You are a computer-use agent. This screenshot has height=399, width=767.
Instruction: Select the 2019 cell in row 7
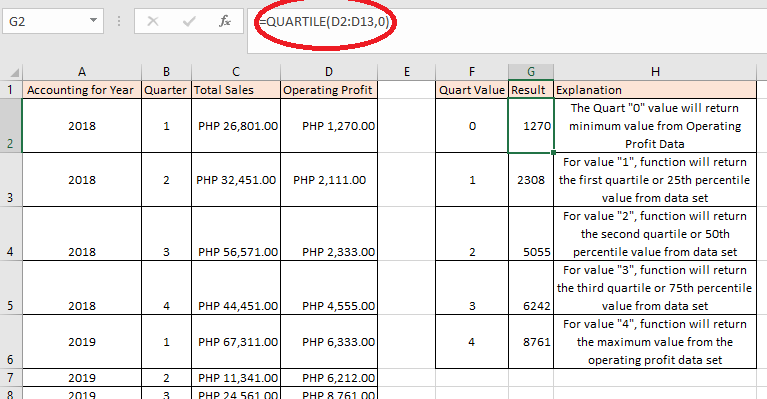pyautogui.click(x=82, y=377)
